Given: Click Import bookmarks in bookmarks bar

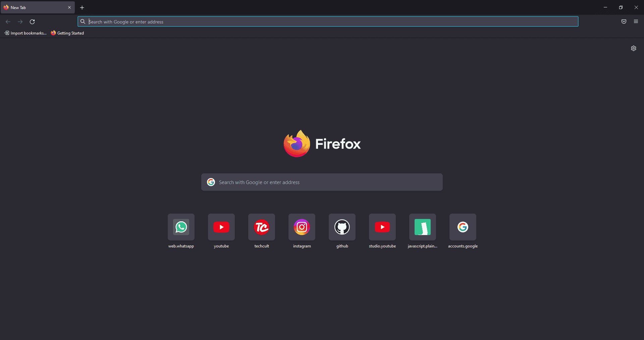Looking at the screenshot, I should coord(25,33).
